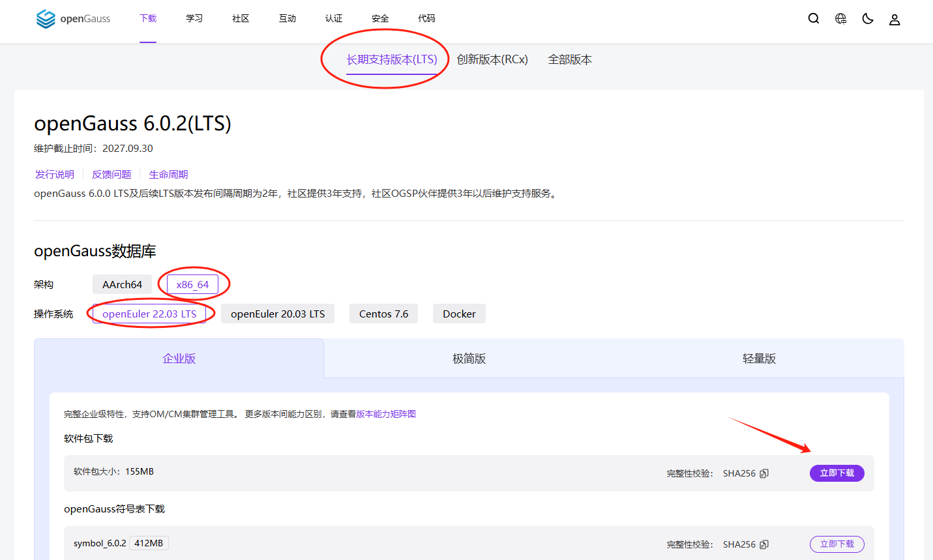Image resolution: width=933 pixels, height=560 pixels.
Task: Open the 版本能力矩阵图 link
Action: [386, 414]
